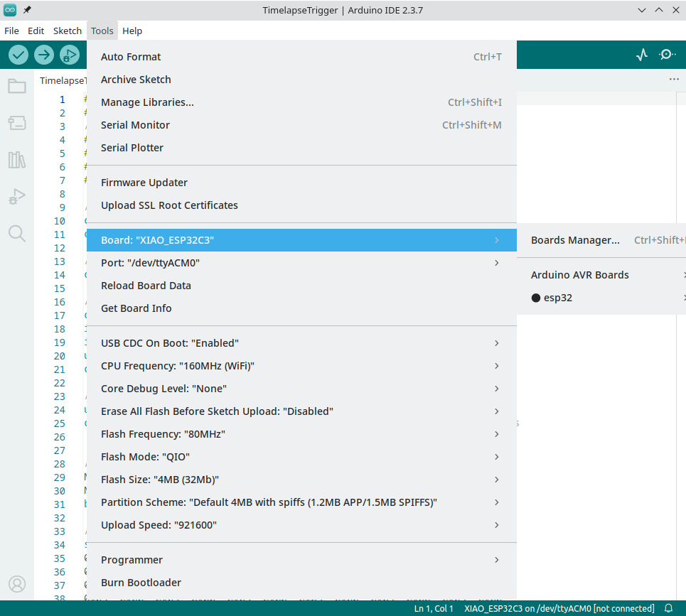Open Manage Libraries
The height and width of the screenshot is (616, 686).
[x=301, y=102]
